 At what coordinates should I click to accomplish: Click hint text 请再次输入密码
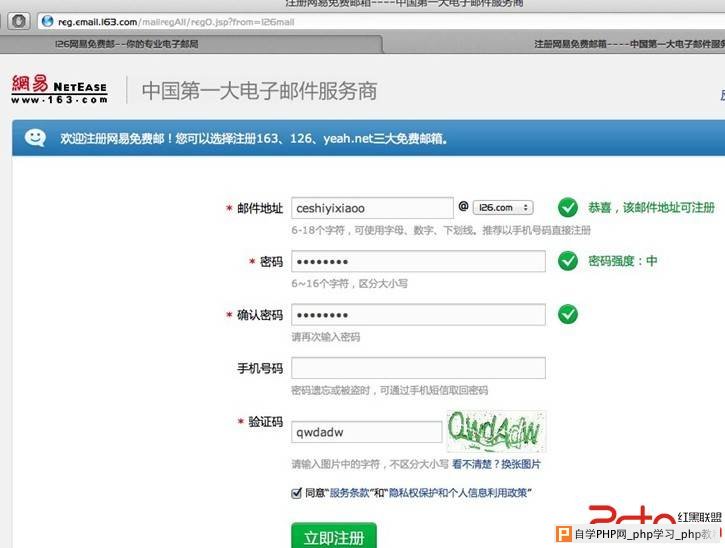pyautogui.click(x=326, y=337)
